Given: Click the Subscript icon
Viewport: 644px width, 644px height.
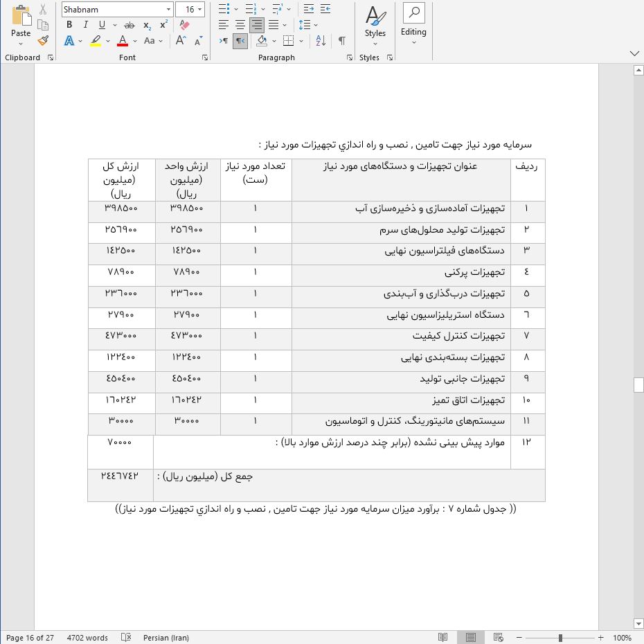Looking at the screenshot, I should click(x=147, y=25).
